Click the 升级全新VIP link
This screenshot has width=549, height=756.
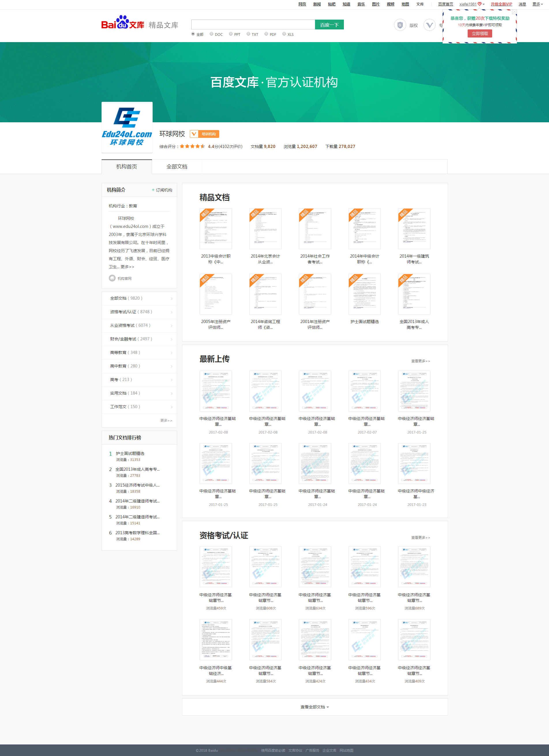click(501, 4)
